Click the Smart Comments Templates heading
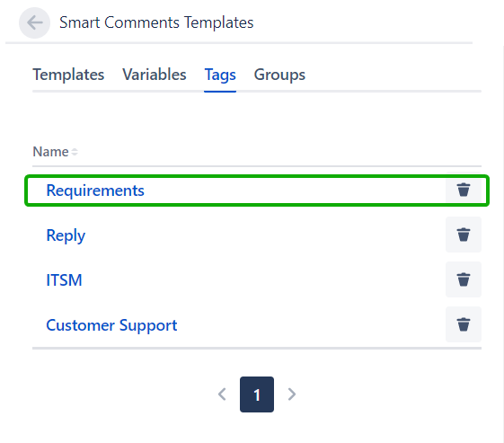This screenshot has width=504, height=443. tap(156, 22)
